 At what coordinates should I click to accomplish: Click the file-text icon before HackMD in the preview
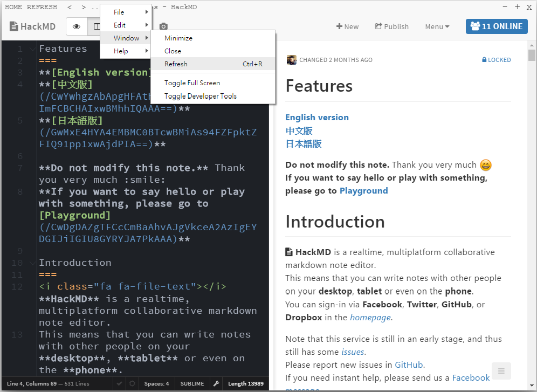click(289, 252)
